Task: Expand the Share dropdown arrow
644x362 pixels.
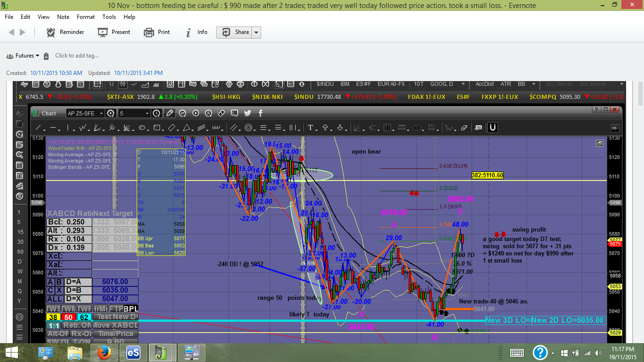Action: pos(256,32)
